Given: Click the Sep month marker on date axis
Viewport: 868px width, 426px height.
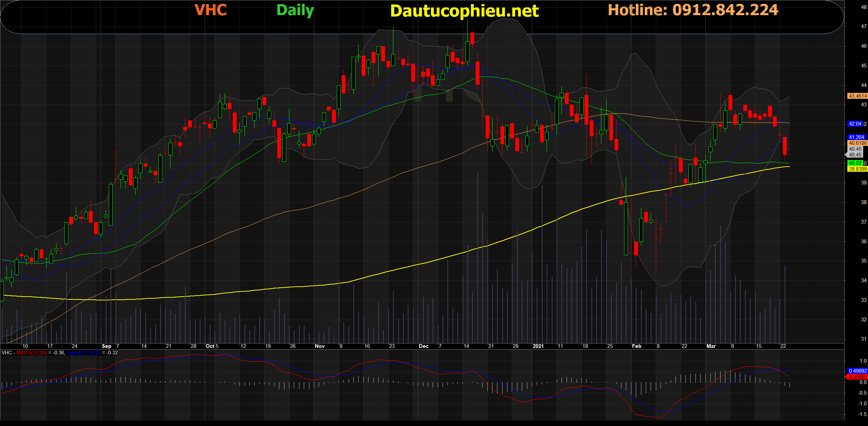Looking at the screenshot, I should point(106,346).
